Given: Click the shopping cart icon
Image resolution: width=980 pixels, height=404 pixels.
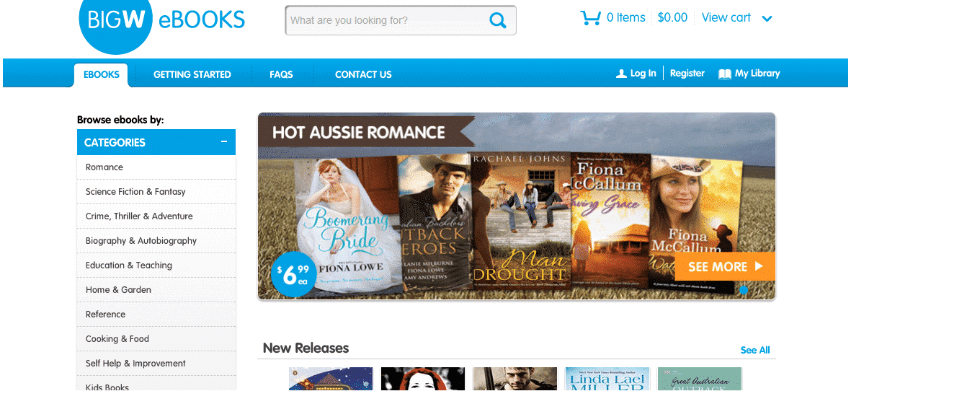Looking at the screenshot, I should [x=591, y=18].
